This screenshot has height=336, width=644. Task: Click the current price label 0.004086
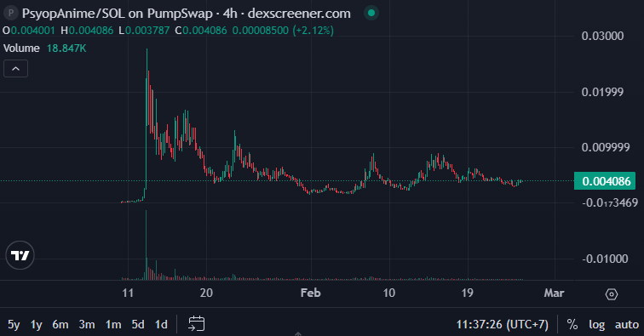click(605, 181)
